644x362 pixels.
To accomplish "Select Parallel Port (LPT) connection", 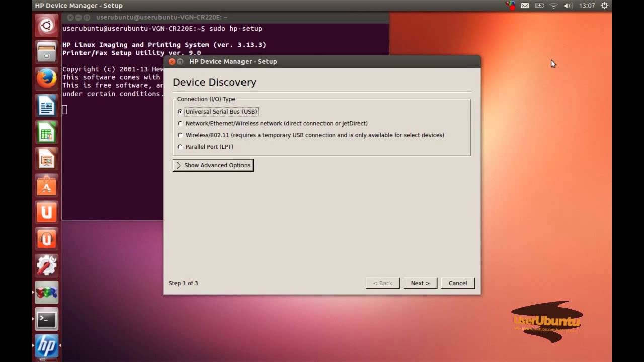I will [x=205, y=147].
